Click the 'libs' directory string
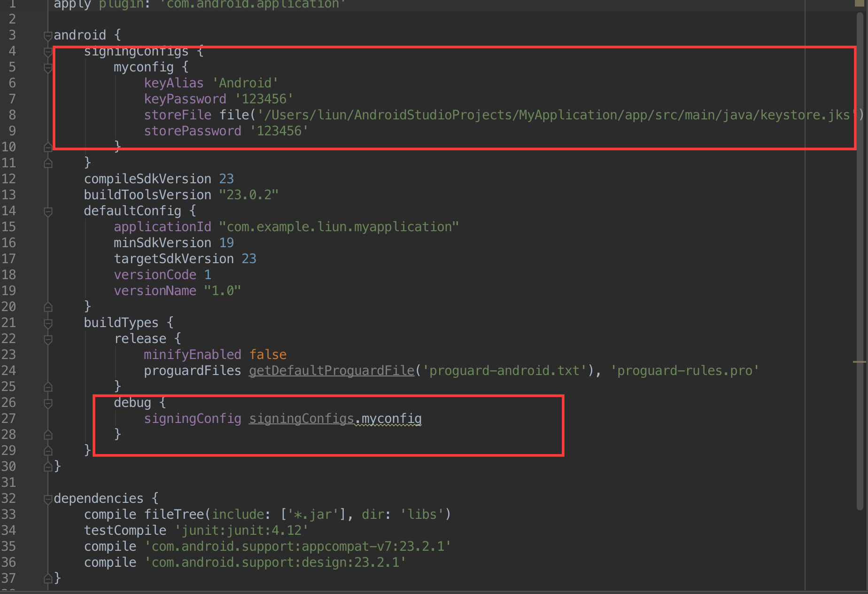 click(422, 515)
